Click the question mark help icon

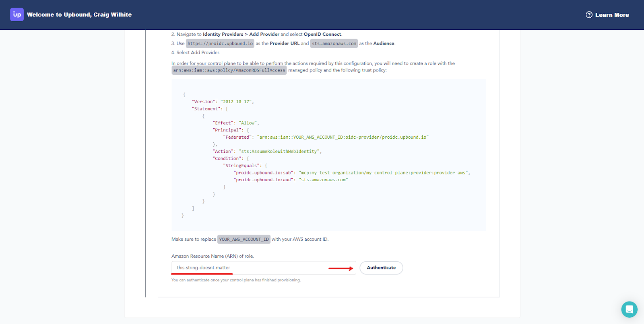tap(589, 15)
